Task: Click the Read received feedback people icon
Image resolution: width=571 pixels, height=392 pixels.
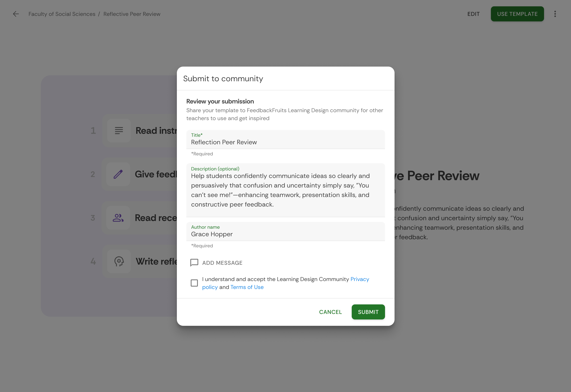Action: (118, 218)
